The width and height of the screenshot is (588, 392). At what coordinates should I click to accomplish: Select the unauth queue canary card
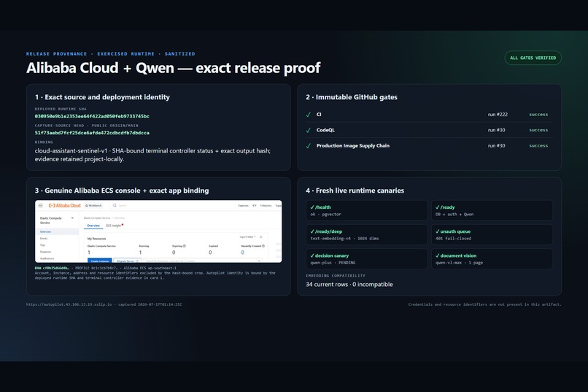(x=492, y=235)
